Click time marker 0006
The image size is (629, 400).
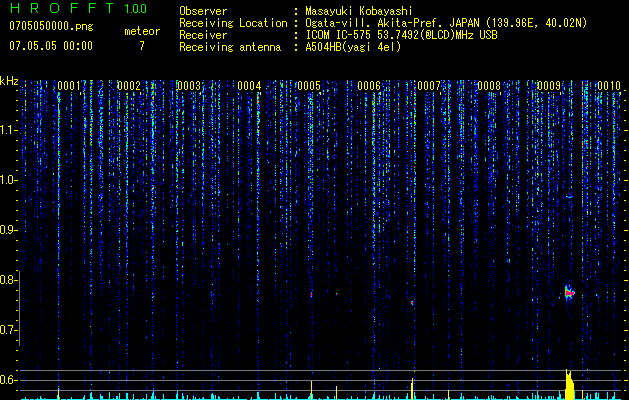[369, 86]
